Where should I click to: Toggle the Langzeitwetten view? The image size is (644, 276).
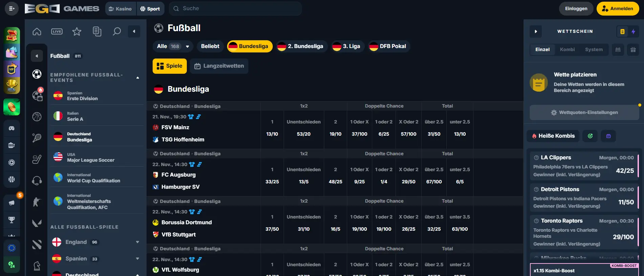[x=219, y=66]
